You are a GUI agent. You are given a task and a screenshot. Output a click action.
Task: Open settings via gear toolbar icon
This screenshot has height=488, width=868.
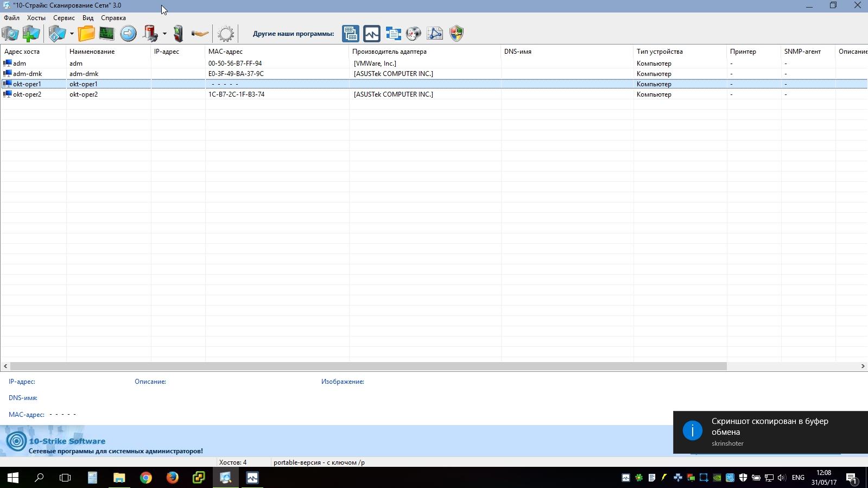(226, 34)
